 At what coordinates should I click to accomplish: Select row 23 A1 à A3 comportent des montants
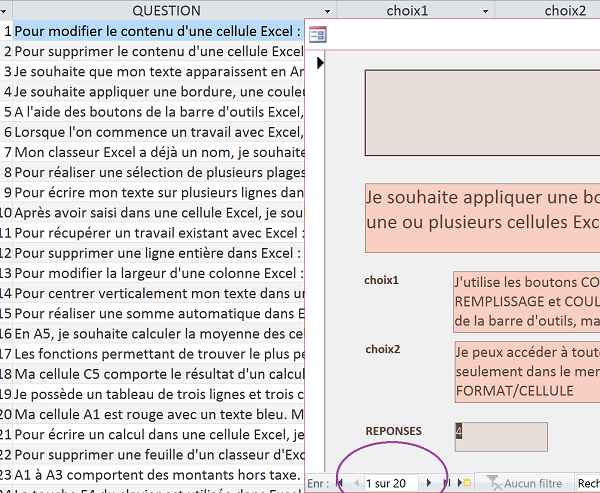158,475
